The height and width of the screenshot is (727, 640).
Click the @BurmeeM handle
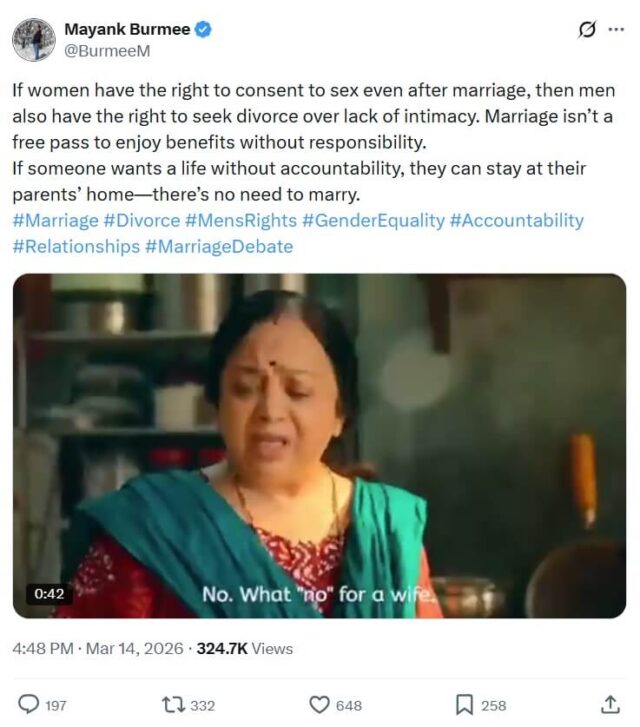pos(107,50)
